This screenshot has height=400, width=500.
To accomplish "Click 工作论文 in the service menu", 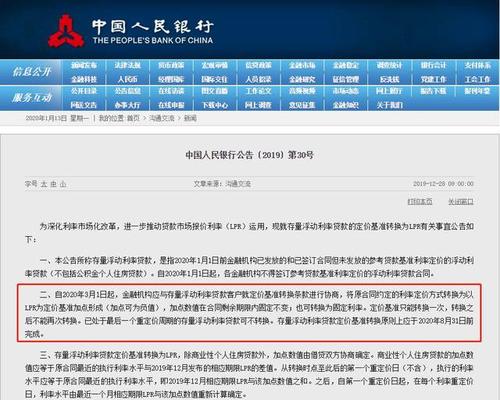I will click(258, 91).
